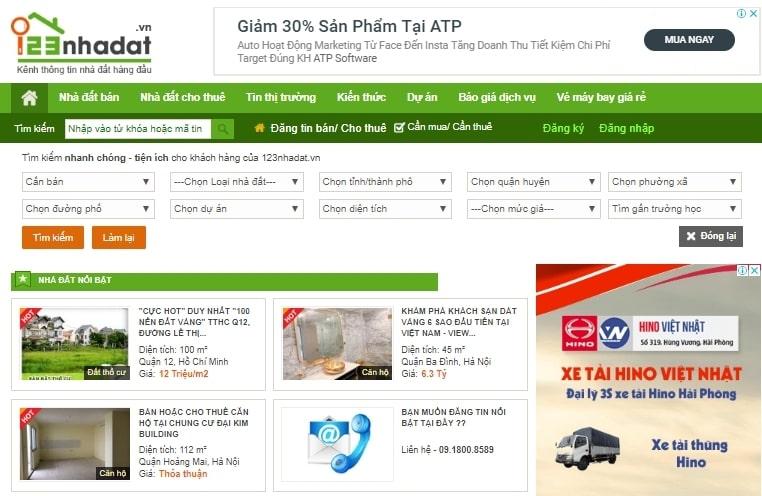Click the green magnifier search icon
The image size is (762, 496).
click(x=223, y=129)
